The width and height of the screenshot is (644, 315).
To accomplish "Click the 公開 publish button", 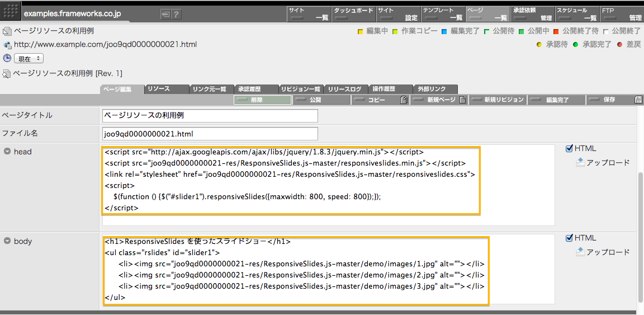I will tap(321, 100).
